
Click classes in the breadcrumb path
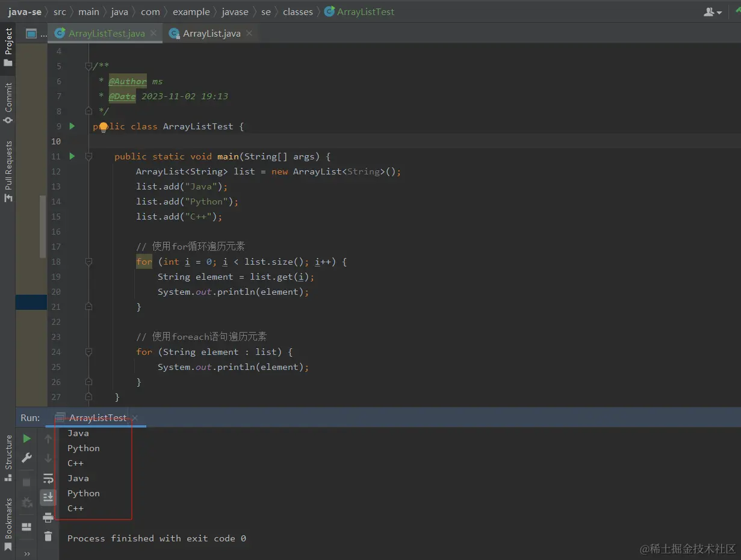coord(298,11)
